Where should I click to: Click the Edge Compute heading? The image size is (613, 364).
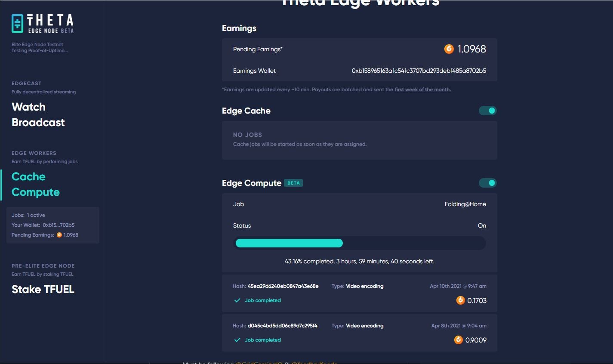[x=252, y=183]
